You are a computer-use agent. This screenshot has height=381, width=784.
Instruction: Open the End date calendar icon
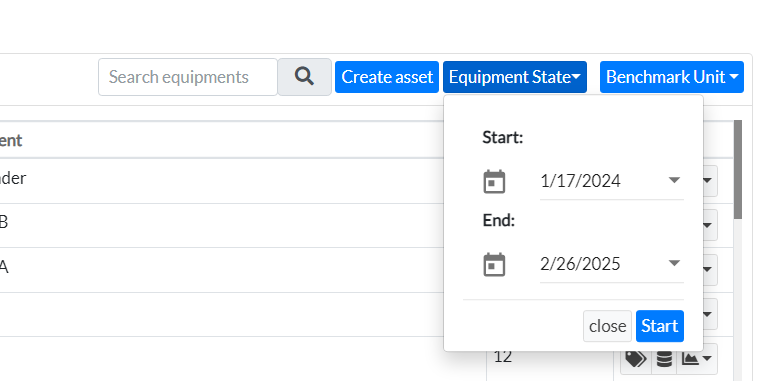(494, 264)
